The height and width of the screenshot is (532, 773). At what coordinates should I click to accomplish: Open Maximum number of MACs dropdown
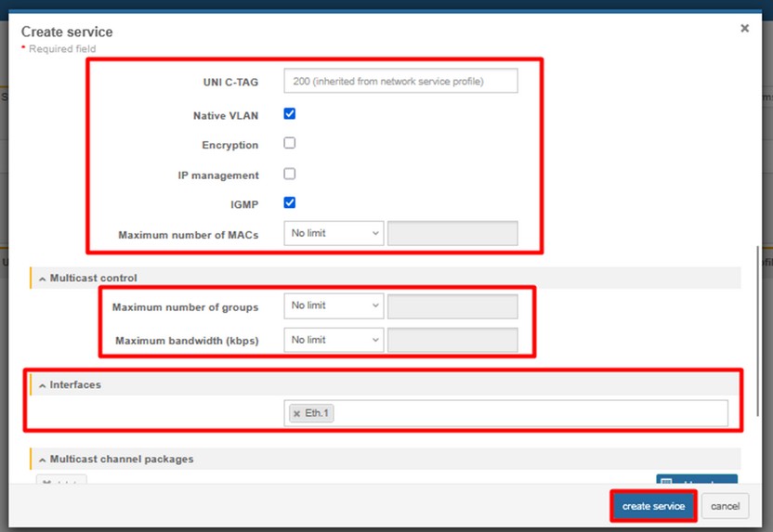[x=334, y=233]
